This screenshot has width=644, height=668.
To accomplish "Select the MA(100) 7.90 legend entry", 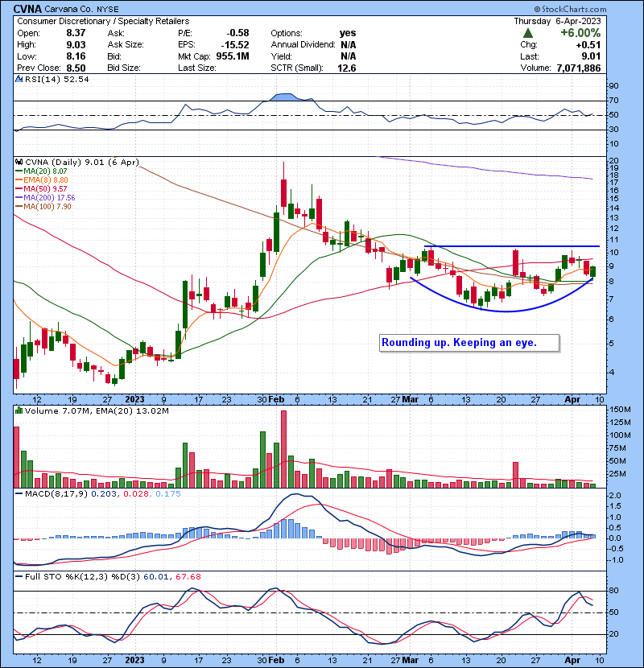I will 43,207.
